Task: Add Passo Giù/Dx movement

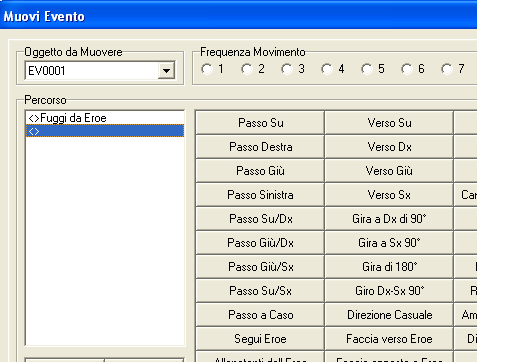Action: tap(260, 243)
